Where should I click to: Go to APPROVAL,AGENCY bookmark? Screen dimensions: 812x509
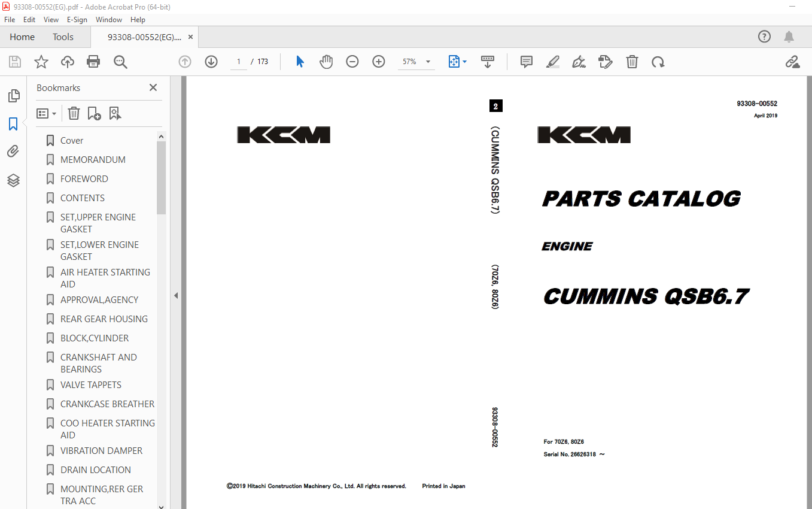pos(99,299)
